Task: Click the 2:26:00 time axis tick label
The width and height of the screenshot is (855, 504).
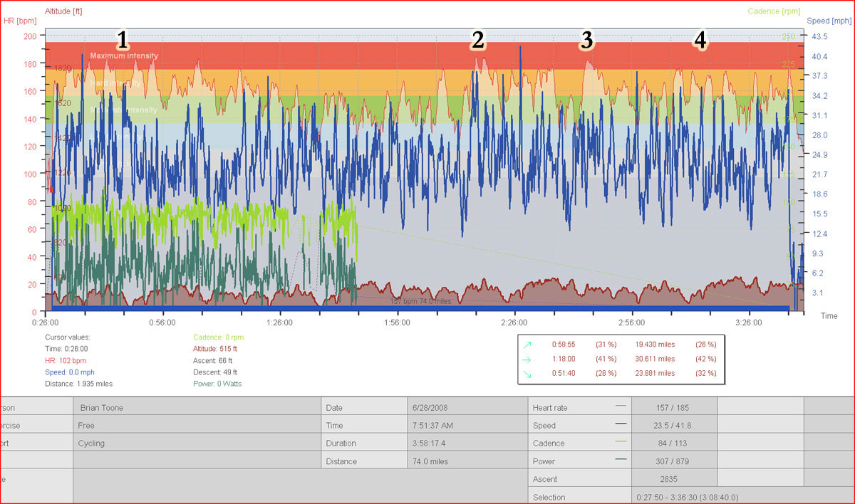Action: pos(514,322)
